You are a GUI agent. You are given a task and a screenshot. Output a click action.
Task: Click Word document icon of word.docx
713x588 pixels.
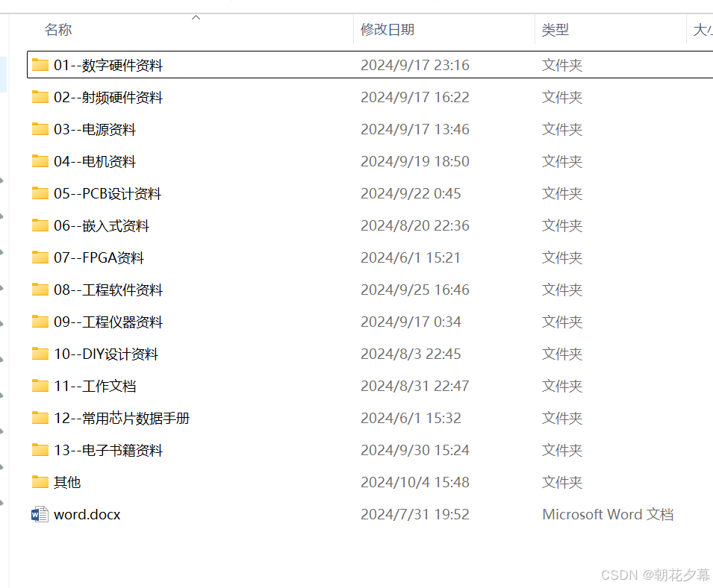coord(40,514)
